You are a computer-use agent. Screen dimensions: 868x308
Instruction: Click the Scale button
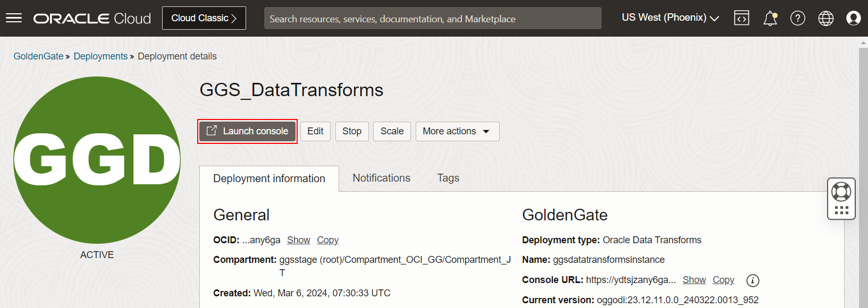392,131
